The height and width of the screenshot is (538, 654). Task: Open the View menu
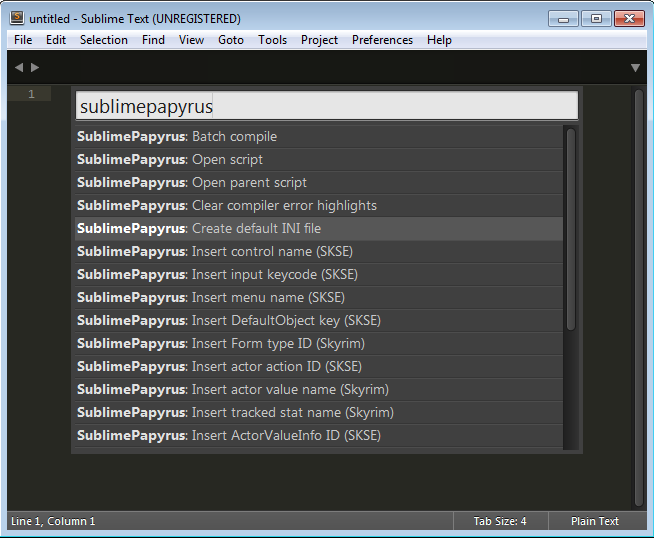coord(191,40)
